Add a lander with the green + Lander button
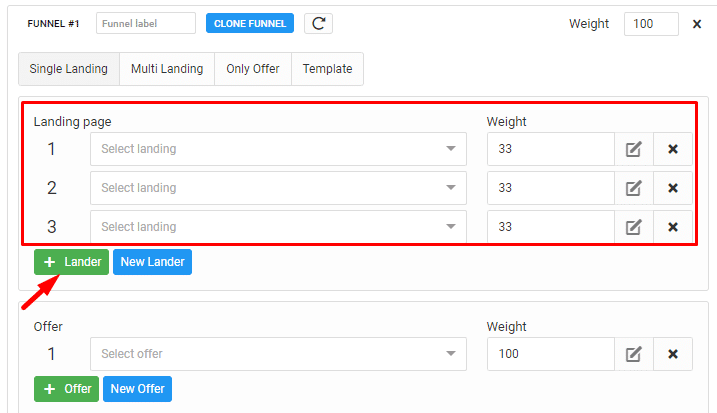This screenshot has height=413, width=717. 71,262
